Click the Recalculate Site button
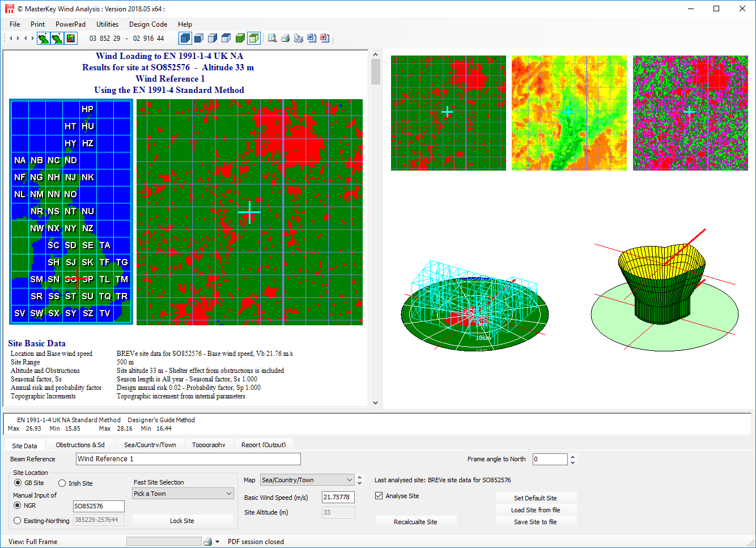Image resolution: width=756 pixels, height=548 pixels. point(415,522)
